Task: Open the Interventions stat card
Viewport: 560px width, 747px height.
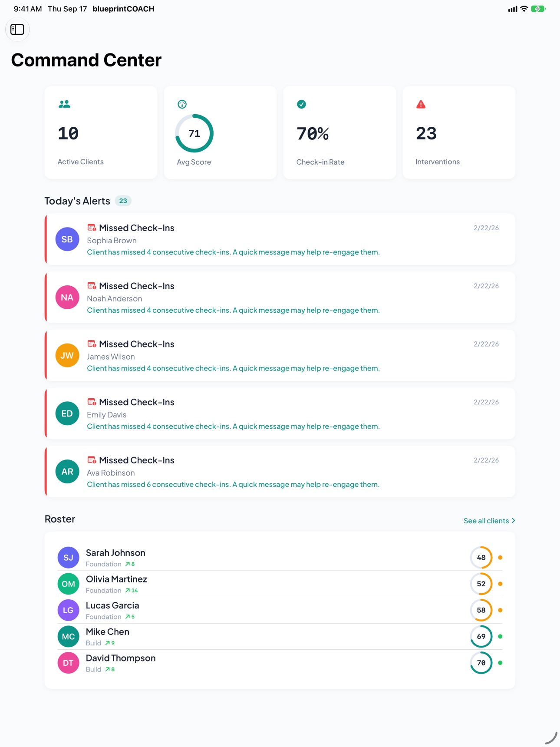Action: click(459, 132)
